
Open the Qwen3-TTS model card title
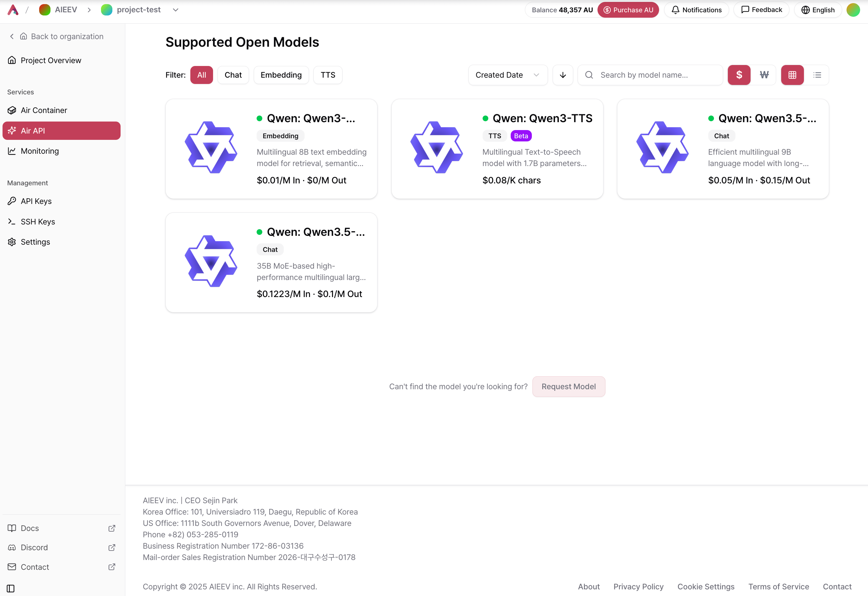[x=542, y=118]
